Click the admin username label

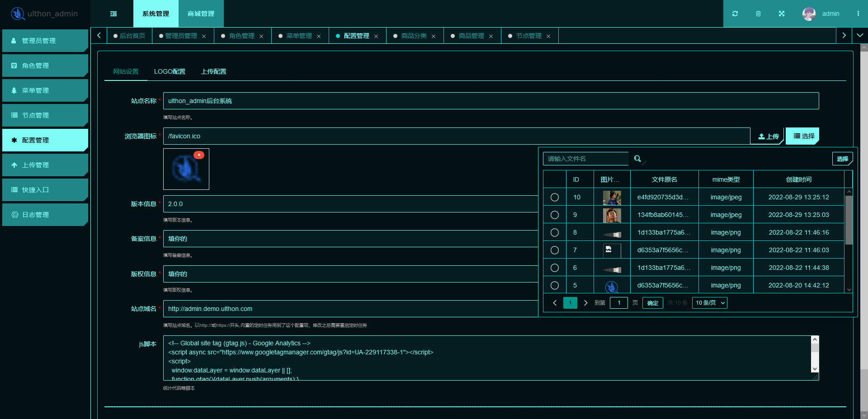point(830,14)
